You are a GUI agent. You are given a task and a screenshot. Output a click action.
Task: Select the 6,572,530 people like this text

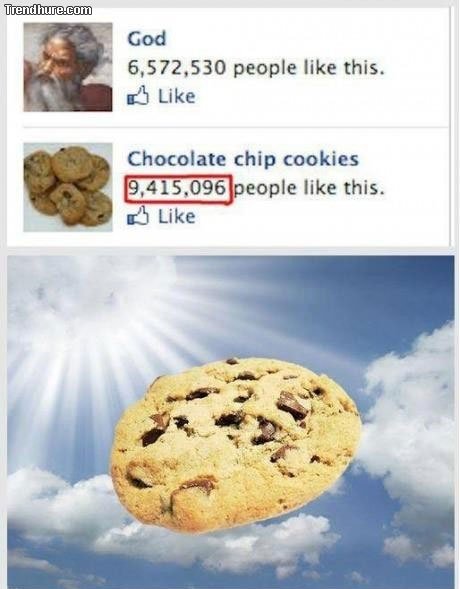[256, 68]
